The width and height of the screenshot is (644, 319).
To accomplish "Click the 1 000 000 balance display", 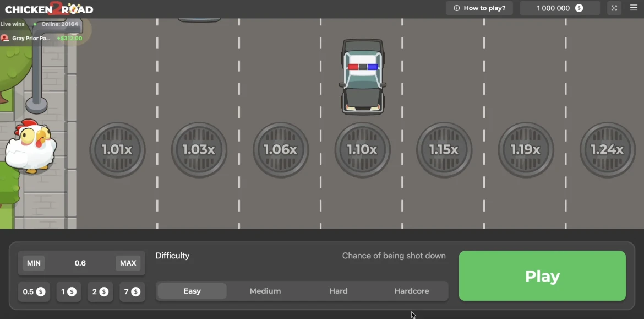I will pos(560,8).
